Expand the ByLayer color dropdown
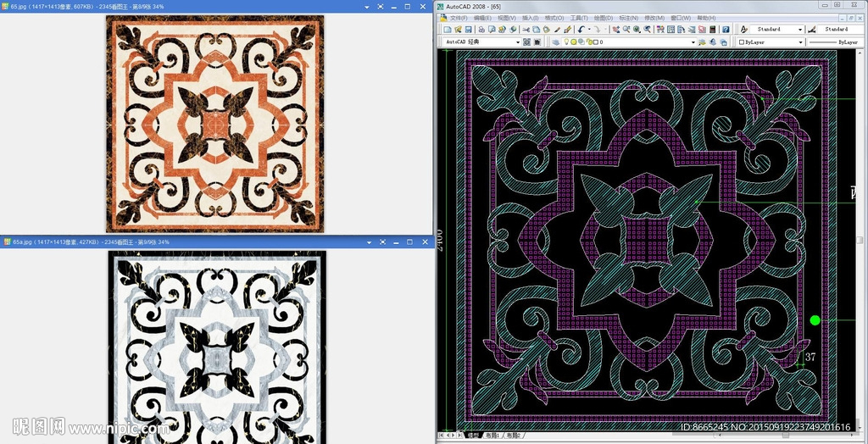Viewport: 868px width, 444px height. pyautogui.click(x=800, y=42)
